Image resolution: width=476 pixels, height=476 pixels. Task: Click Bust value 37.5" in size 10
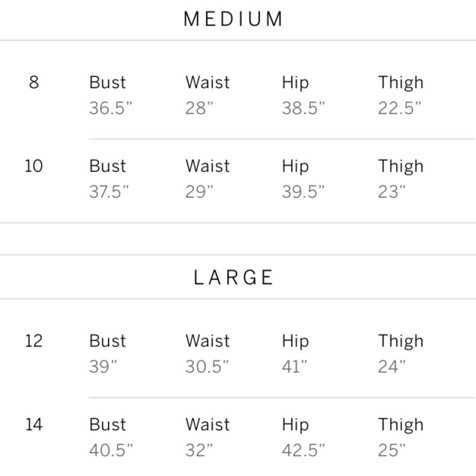pyautogui.click(x=109, y=192)
